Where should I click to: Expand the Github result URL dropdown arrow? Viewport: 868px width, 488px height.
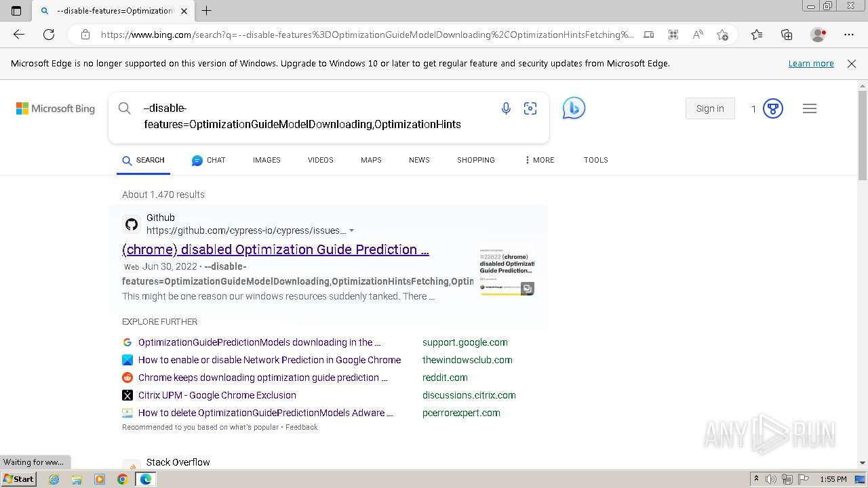[x=351, y=231]
